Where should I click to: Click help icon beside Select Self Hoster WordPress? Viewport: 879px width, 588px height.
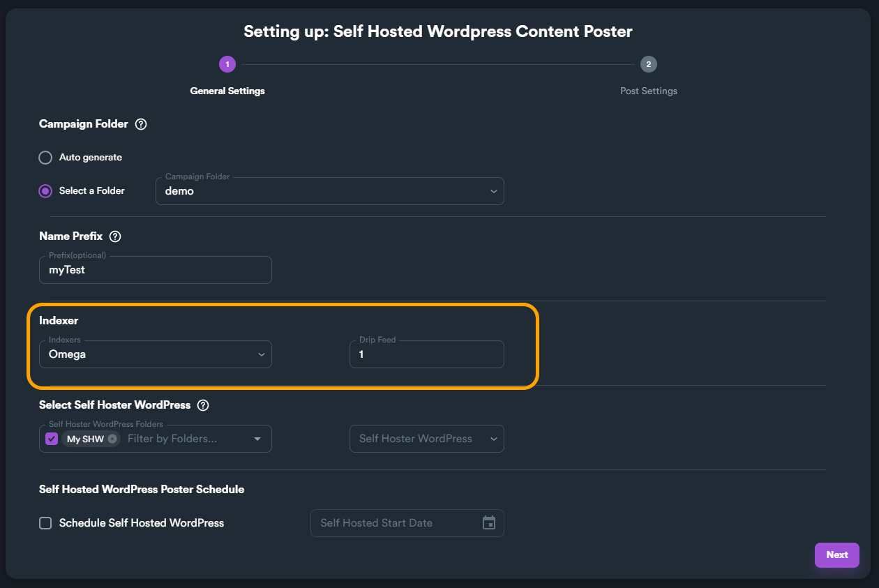click(x=203, y=405)
